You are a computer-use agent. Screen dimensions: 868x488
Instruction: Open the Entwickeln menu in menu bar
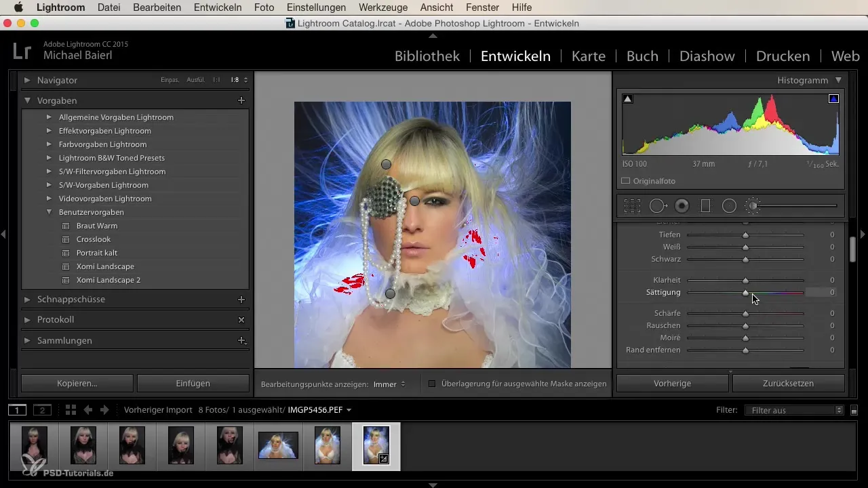click(x=218, y=7)
